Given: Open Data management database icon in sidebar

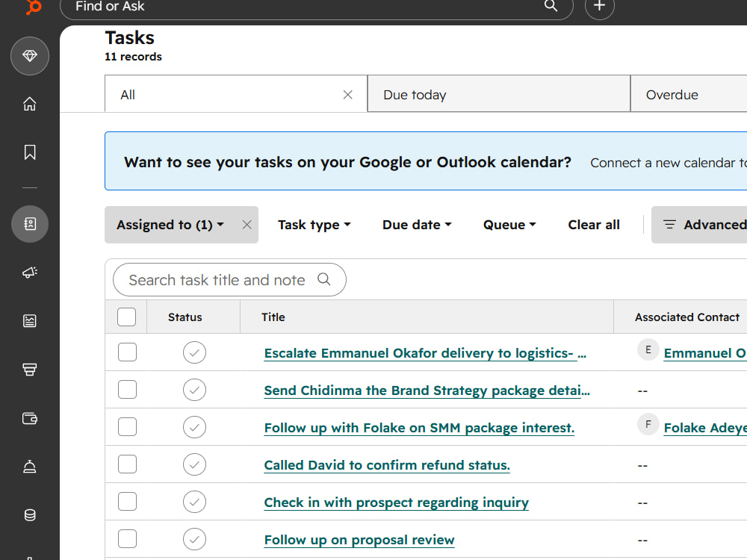Looking at the screenshot, I should pos(30,515).
